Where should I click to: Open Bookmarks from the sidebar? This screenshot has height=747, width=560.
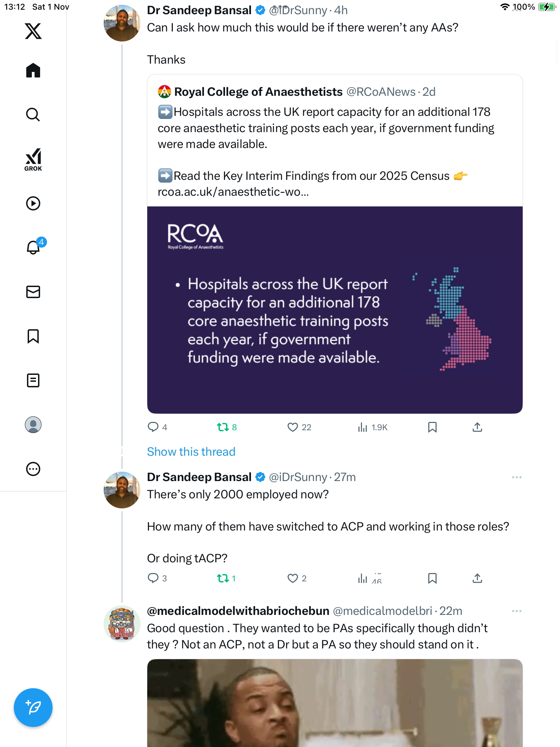click(x=33, y=336)
